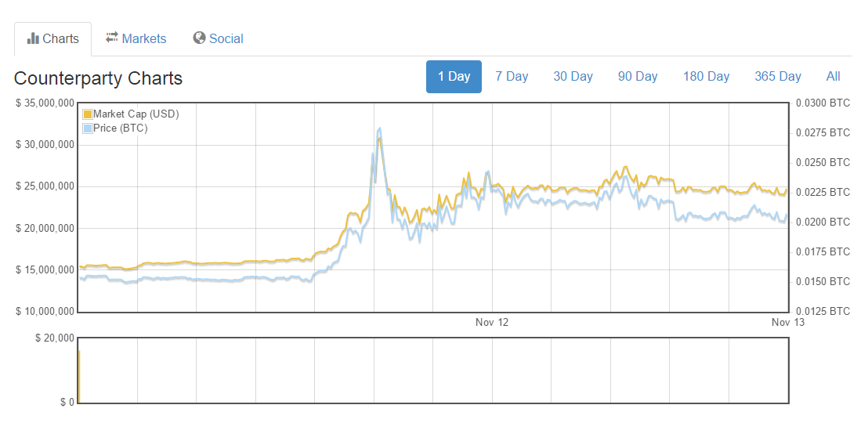
Task: Switch to the Social tab
Action: click(x=218, y=38)
